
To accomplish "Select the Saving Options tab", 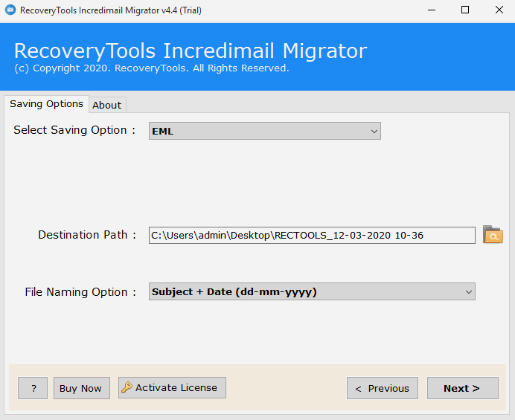I will tap(46, 104).
